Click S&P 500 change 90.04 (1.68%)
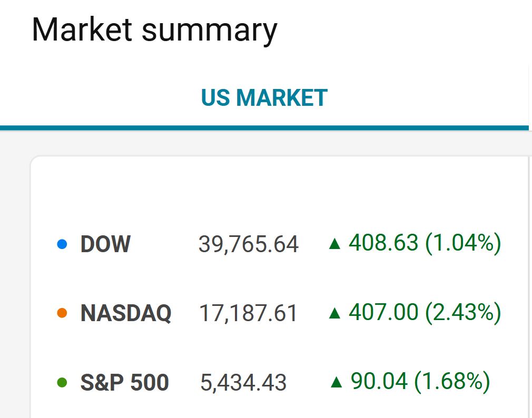 pos(420,382)
